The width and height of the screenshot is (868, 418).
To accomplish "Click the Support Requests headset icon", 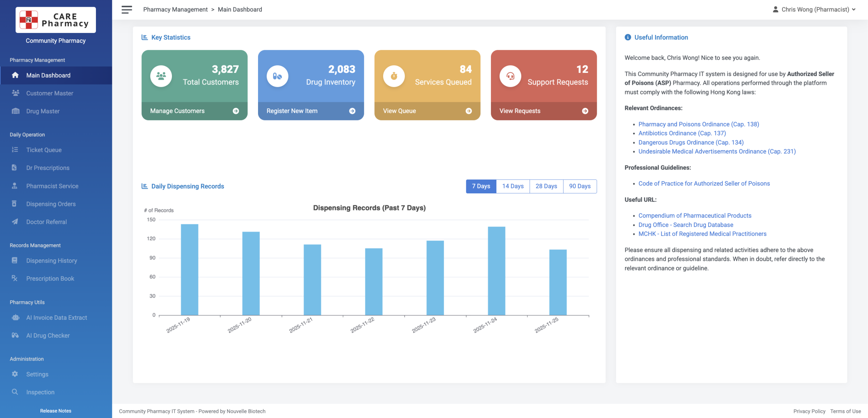I will tap(510, 76).
